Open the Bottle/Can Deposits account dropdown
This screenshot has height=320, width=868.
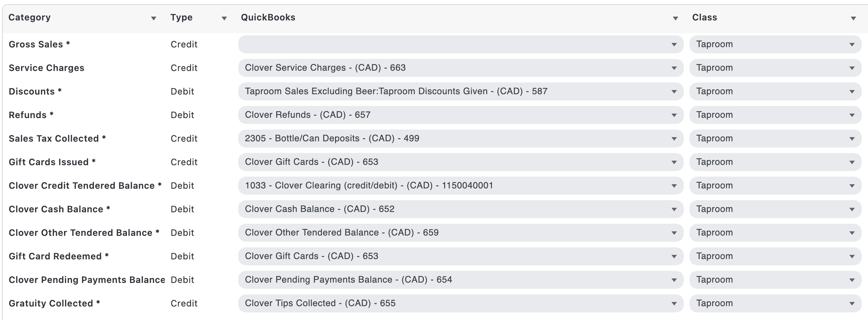tap(460, 139)
